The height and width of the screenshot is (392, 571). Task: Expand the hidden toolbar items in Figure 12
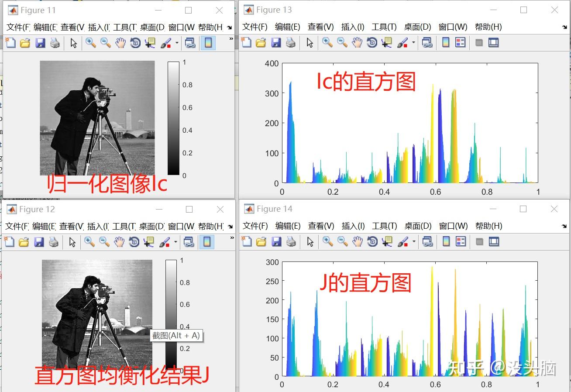231,238
